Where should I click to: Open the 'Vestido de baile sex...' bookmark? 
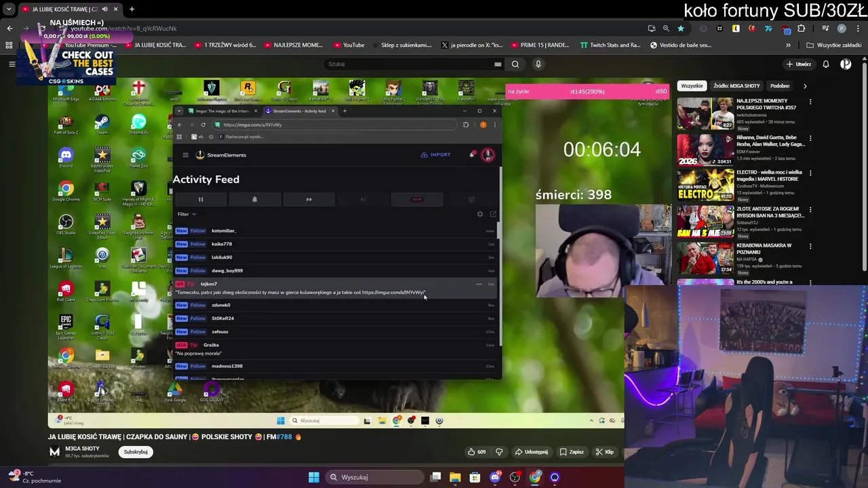tap(681, 45)
